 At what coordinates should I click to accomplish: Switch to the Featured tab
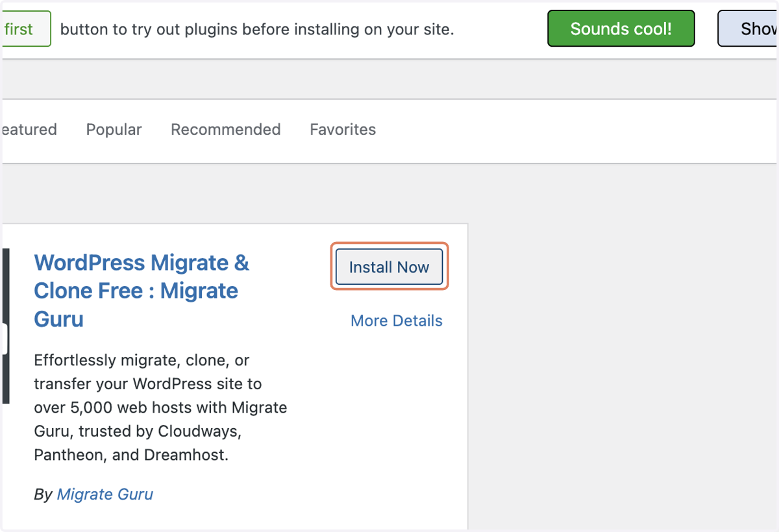(29, 130)
